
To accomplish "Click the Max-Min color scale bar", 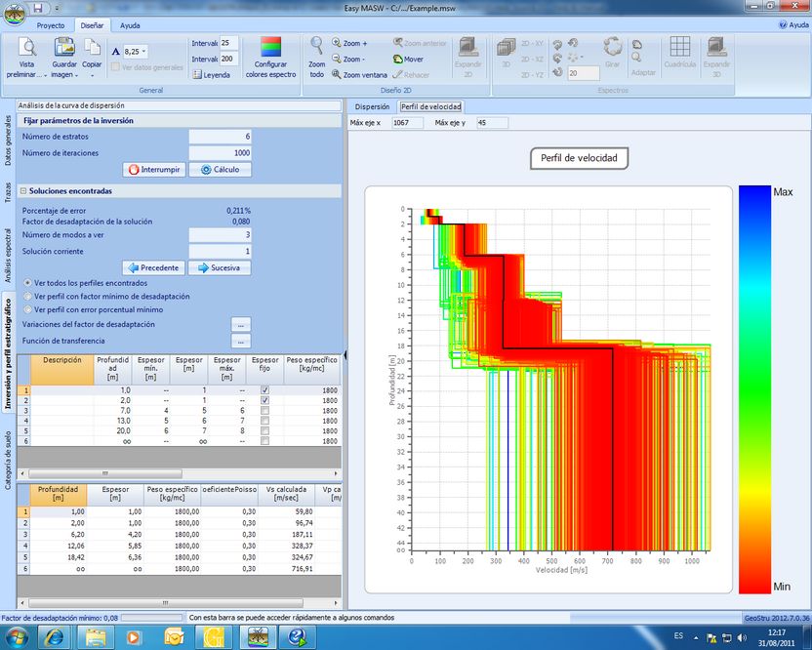I will (x=754, y=389).
